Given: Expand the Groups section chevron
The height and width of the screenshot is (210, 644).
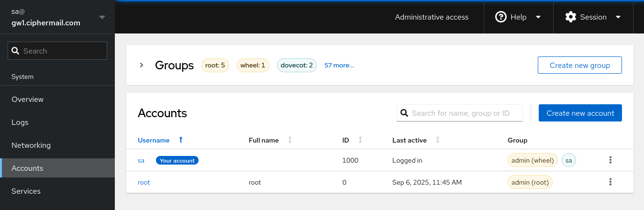Looking at the screenshot, I should 142,65.
